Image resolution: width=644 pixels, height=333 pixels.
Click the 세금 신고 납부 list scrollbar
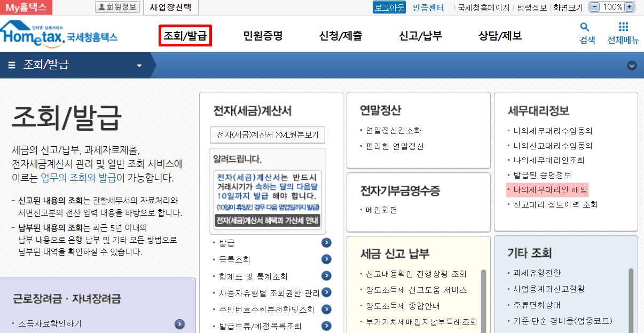pyautogui.click(x=482, y=299)
